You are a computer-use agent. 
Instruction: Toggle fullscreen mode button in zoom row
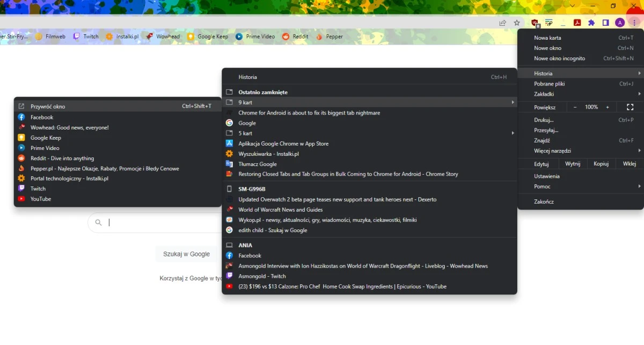pos(630,107)
